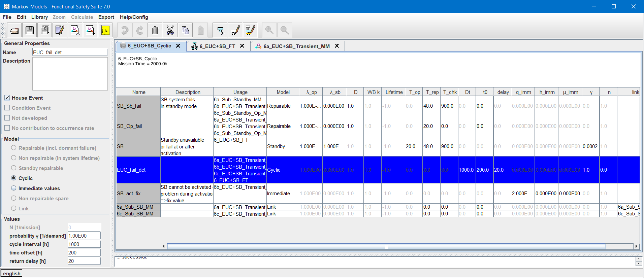The height and width of the screenshot is (278, 644).
Task: Click the open folder toolbar icon
Action: 14,30
